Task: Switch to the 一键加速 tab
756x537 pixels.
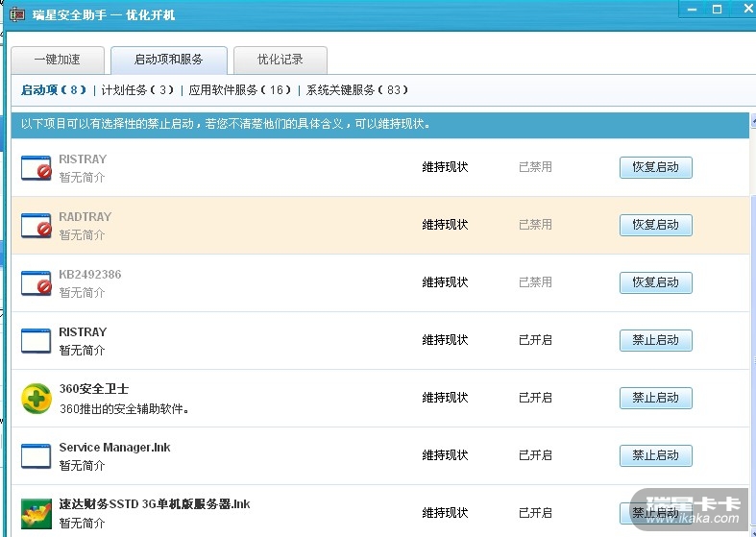Action: [x=58, y=60]
